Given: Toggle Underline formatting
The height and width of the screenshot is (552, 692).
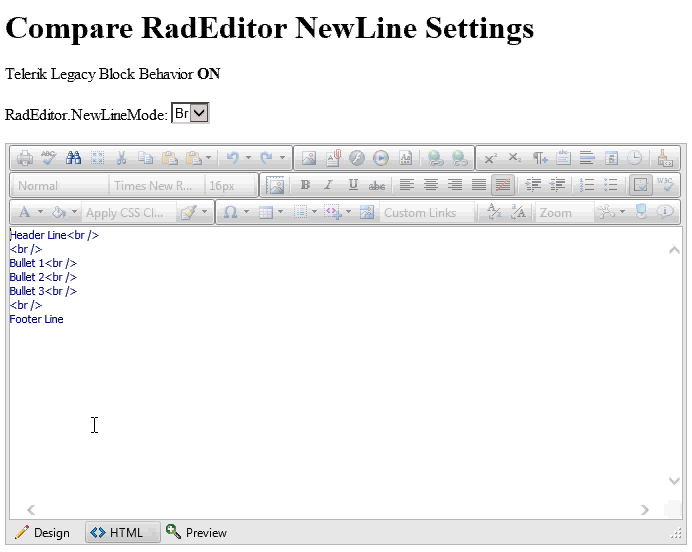Looking at the screenshot, I should (353, 185).
